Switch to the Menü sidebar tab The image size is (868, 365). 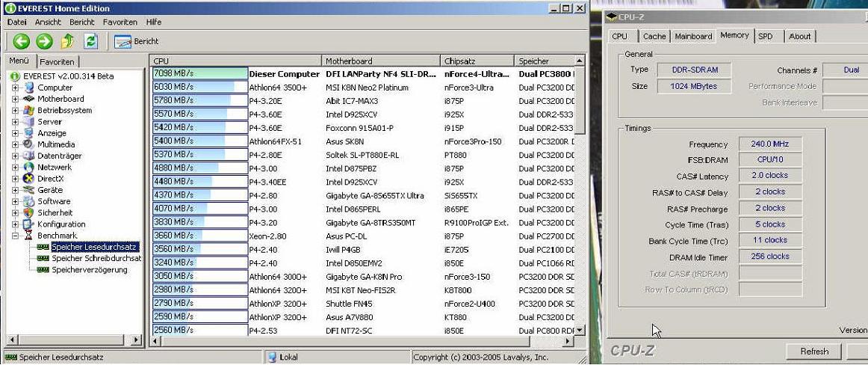coord(19,61)
